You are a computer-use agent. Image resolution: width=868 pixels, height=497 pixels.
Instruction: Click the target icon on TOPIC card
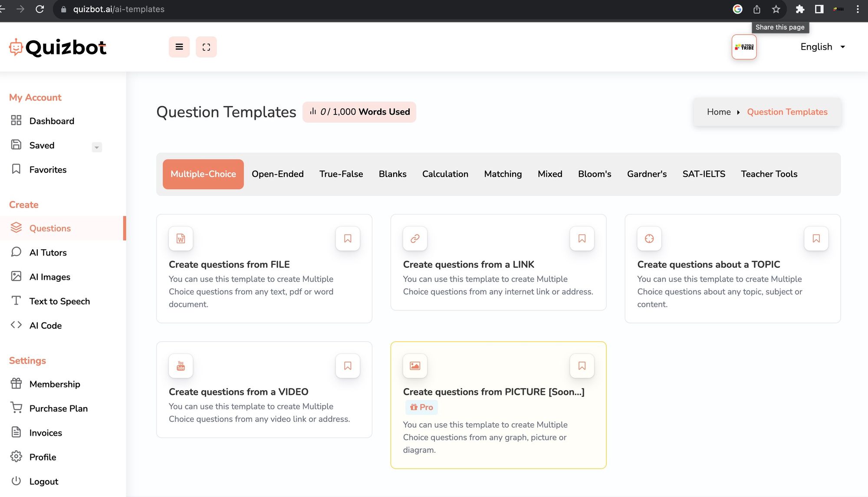click(649, 238)
